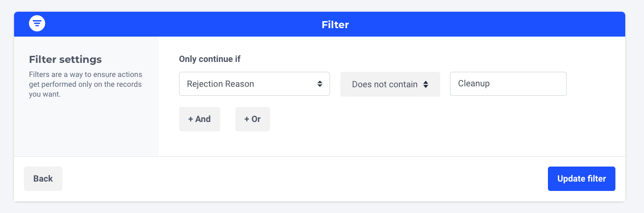This screenshot has width=644, height=213.
Task: Click the Rejection Reason text inside selector
Action: (x=220, y=84)
